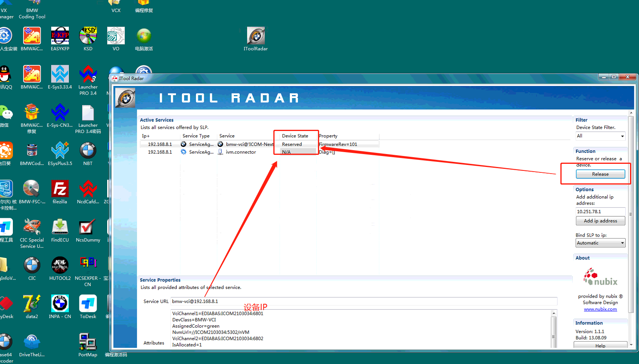
Task: Select the data2 desktop icon
Action: click(x=32, y=307)
